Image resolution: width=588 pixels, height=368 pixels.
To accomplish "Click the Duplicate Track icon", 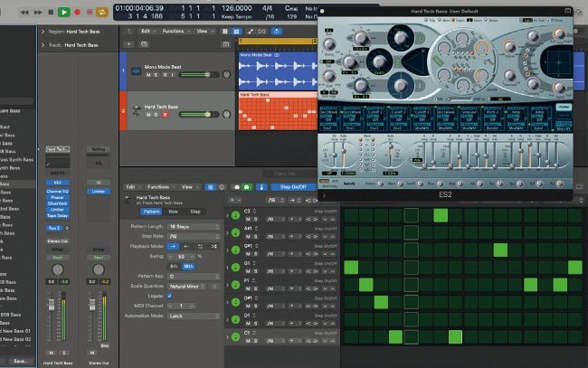I will (x=144, y=44).
